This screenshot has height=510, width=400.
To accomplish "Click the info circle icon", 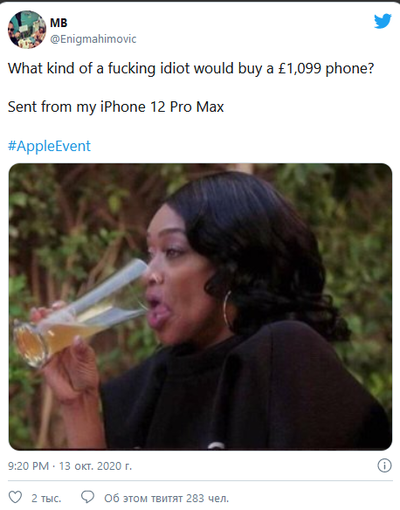I will pos(384,465).
